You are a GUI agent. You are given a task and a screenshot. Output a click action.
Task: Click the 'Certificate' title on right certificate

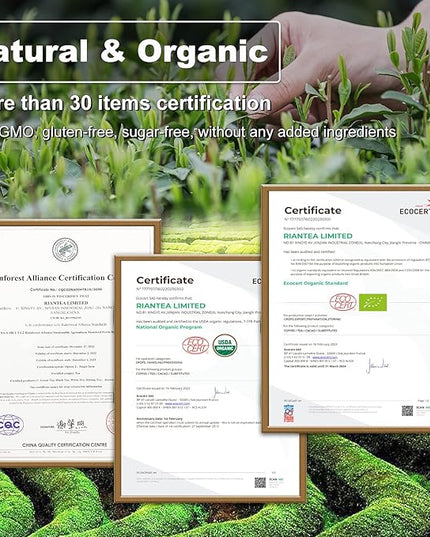pyautogui.click(x=313, y=210)
